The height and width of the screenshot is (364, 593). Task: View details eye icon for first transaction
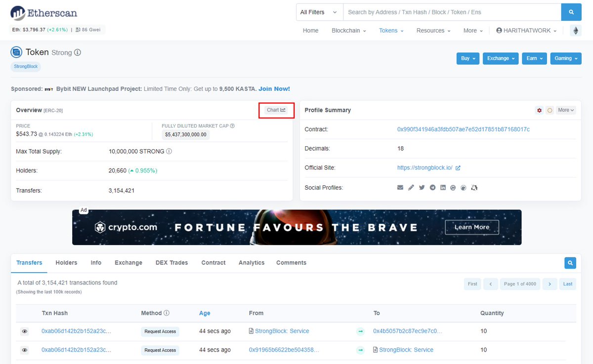(25, 331)
